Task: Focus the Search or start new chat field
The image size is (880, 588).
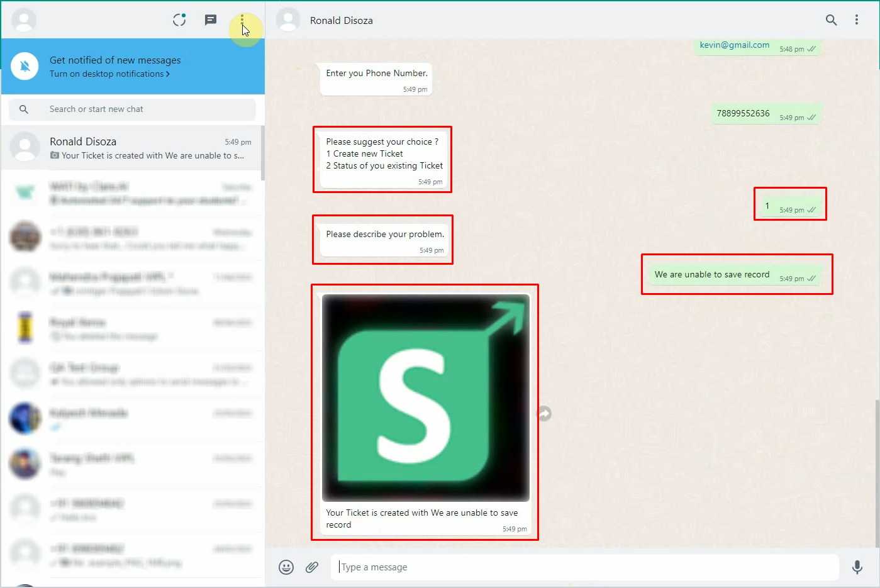Action: point(132,109)
